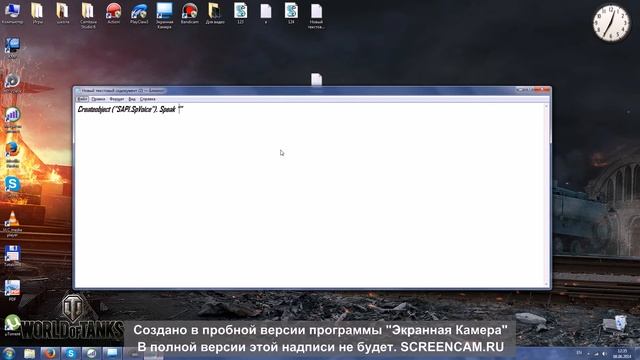Screen dimensions: 640x360
Task: Launch the Экранная Камера desktop shortcut
Action: point(164,16)
